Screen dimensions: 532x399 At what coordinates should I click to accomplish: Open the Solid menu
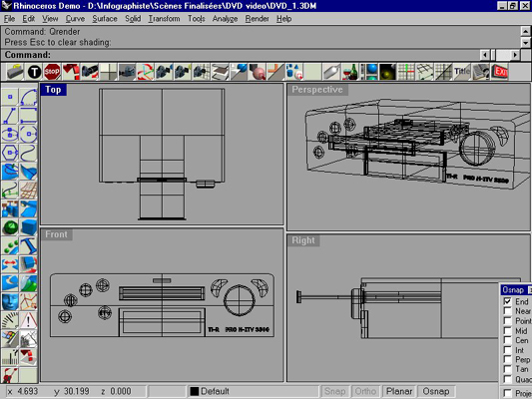pos(133,19)
